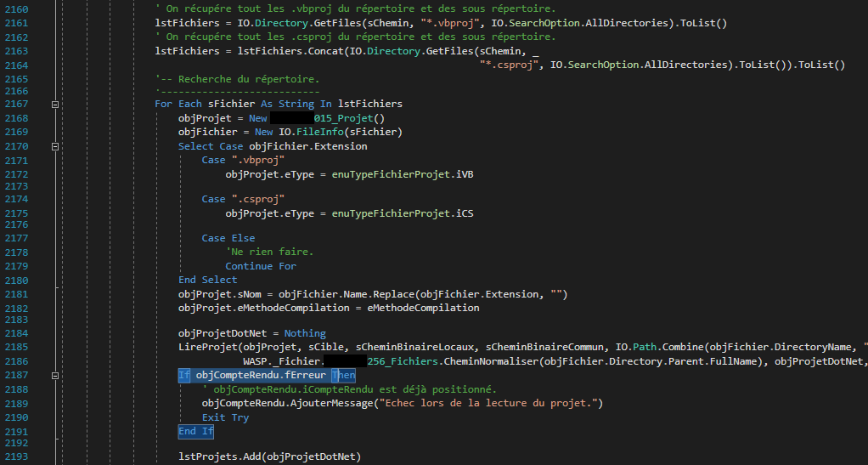Screen dimensions: 868x465
Task: Click 'WASP._Fichier' on line 2186
Action: pyautogui.click(x=281, y=362)
